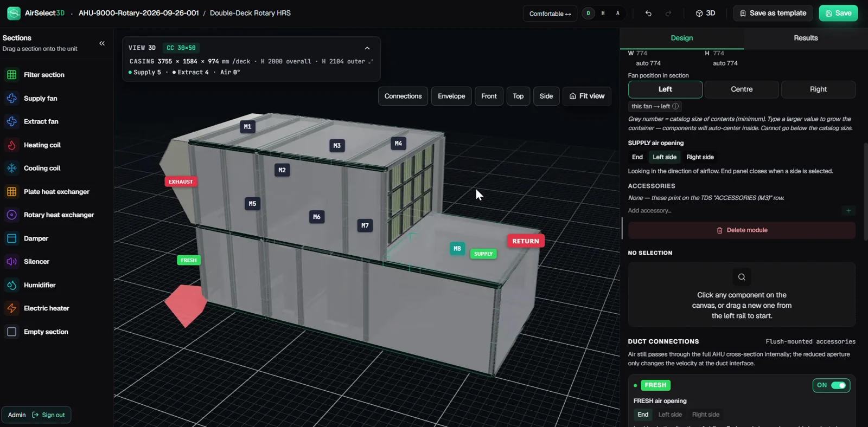Image resolution: width=868 pixels, height=427 pixels.
Task: Show the Top view
Action: [x=518, y=96]
